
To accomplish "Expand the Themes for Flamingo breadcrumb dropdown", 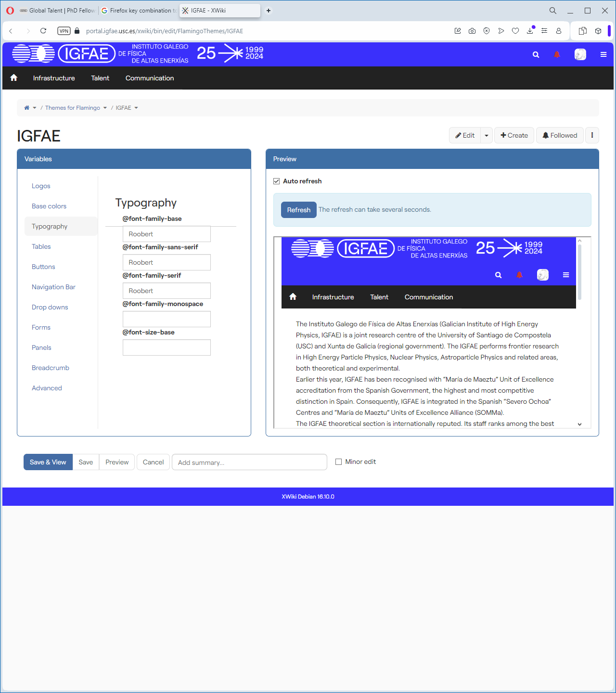I will pyautogui.click(x=105, y=108).
